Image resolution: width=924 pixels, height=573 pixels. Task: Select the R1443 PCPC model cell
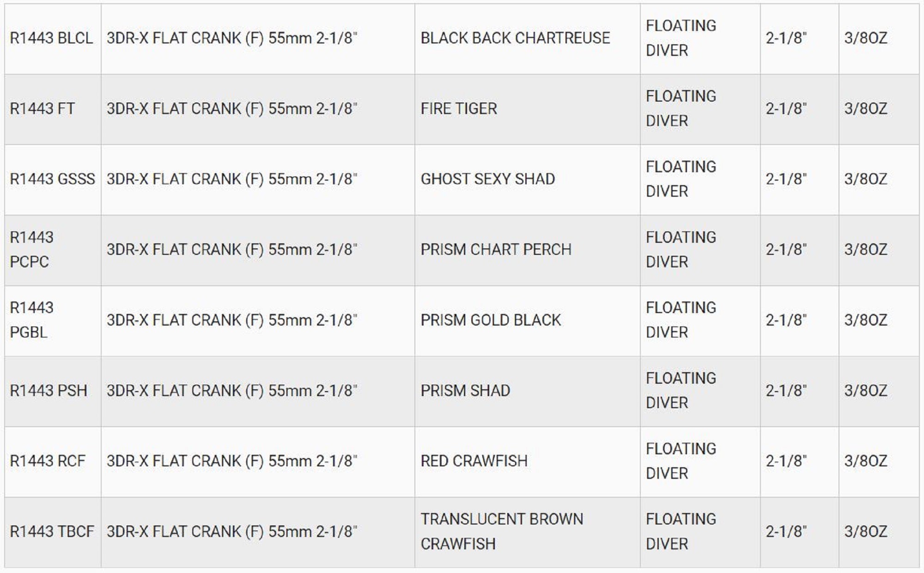31,249
